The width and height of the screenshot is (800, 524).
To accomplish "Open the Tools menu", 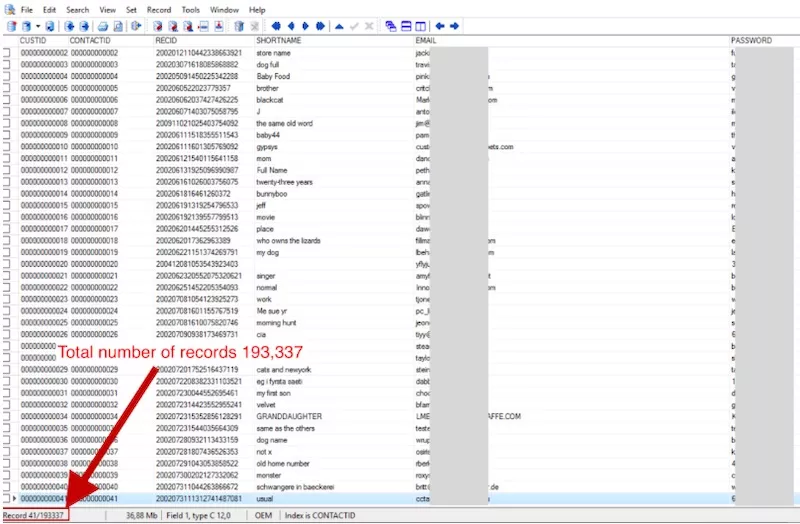I will click(x=191, y=10).
